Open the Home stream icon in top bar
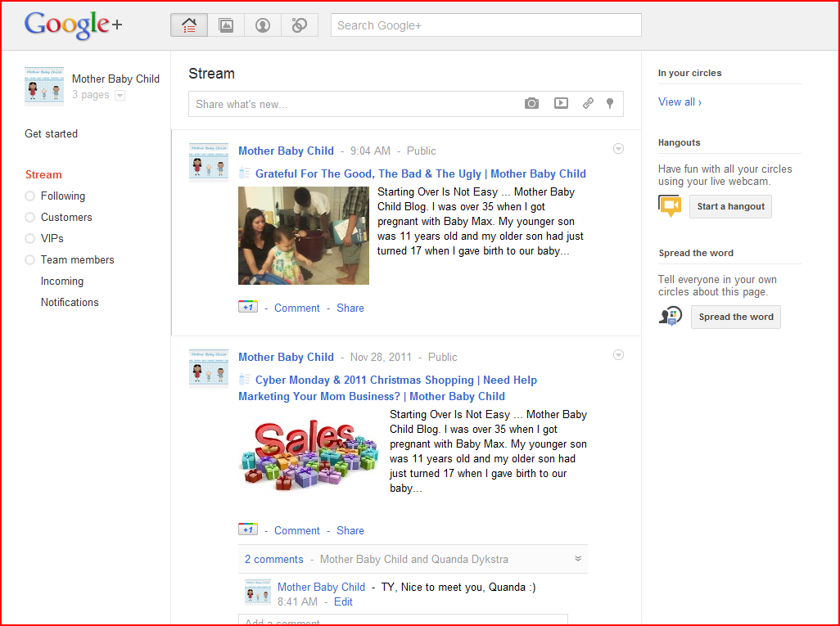 pos(189,25)
